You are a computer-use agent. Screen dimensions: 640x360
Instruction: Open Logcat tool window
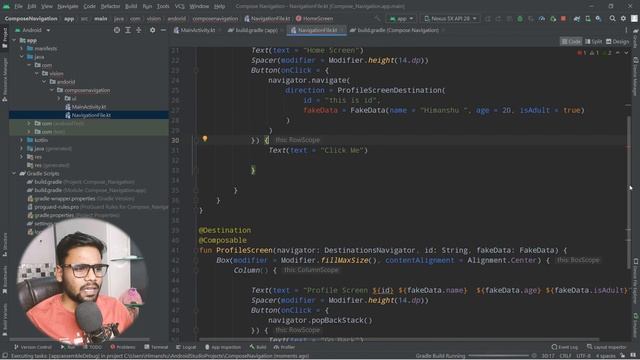click(x=186, y=347)
